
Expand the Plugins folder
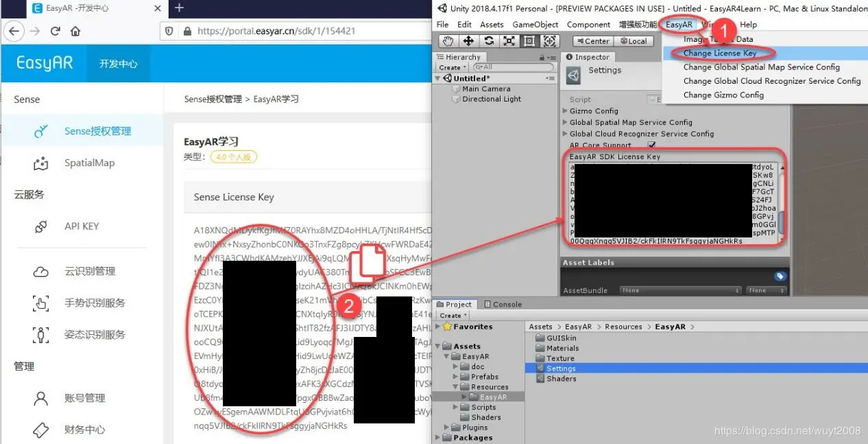447,428
